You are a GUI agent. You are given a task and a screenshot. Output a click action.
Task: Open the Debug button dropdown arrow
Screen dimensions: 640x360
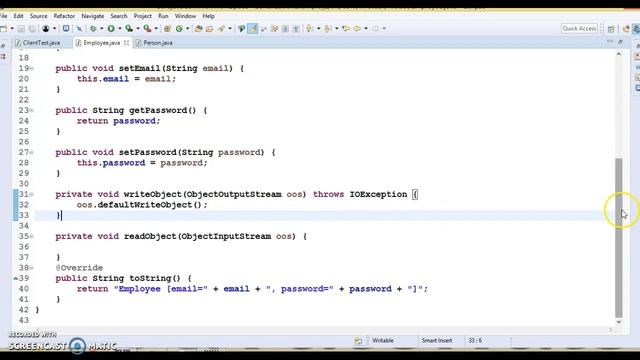coord(102,29)
